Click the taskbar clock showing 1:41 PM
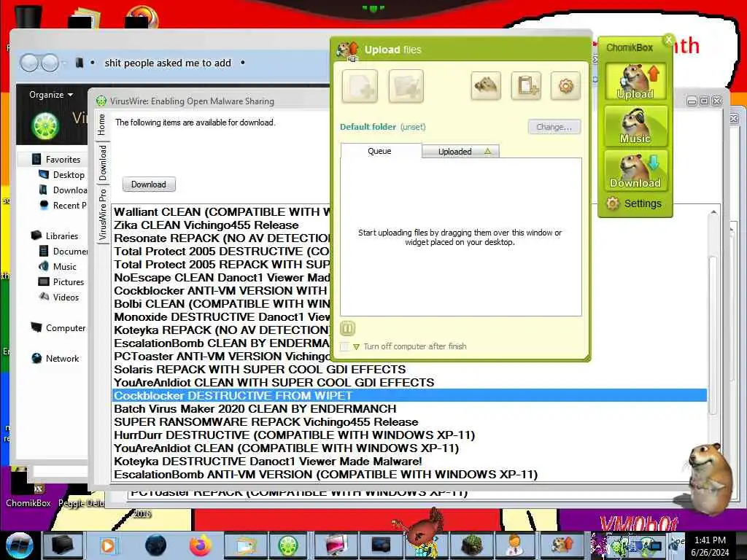 [710, 545]
